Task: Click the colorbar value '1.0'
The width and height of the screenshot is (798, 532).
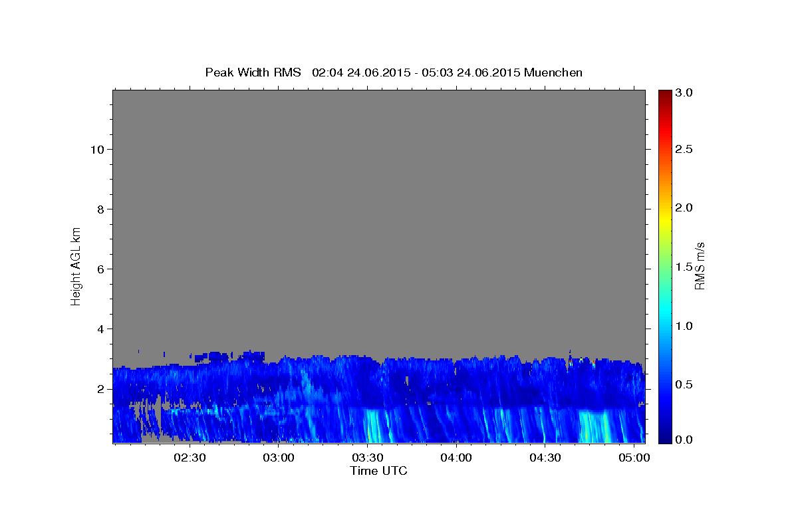Action: (684, 326)
